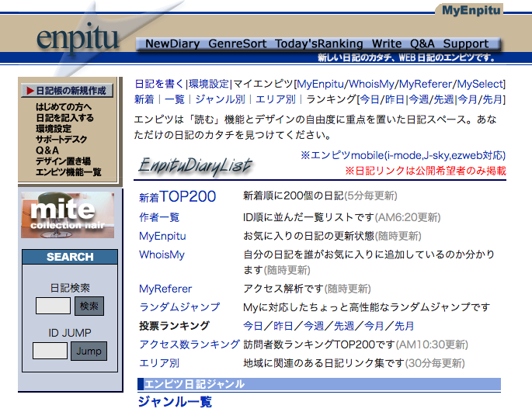Screen dimensions: 532x412
Task: Open Support in the navigation bar
Action: pyautogui.click(x=465, y=43)
